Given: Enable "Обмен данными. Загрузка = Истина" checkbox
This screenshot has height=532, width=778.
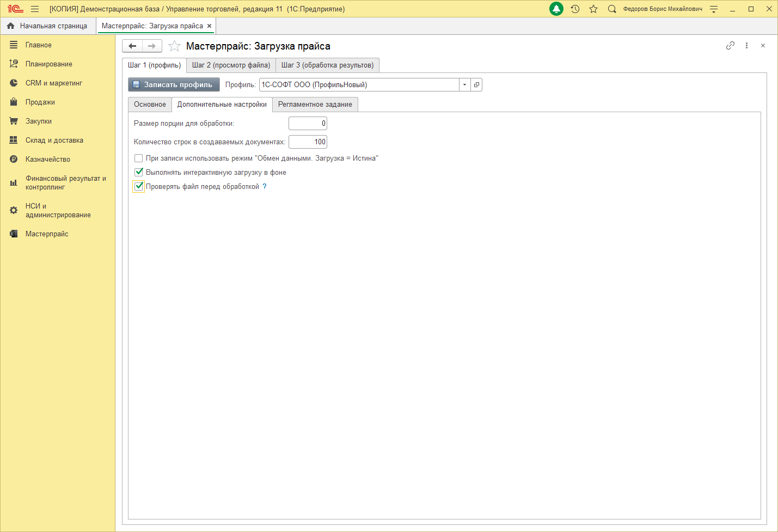Looking at the screenshot, I should pyautogui.click(x=139, y=158).
